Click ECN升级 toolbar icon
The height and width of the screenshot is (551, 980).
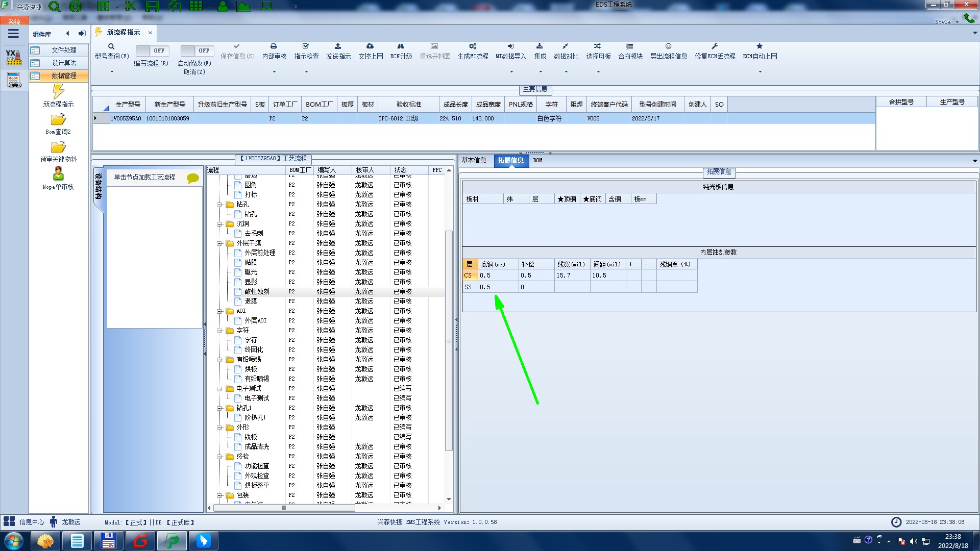(401, 46)
